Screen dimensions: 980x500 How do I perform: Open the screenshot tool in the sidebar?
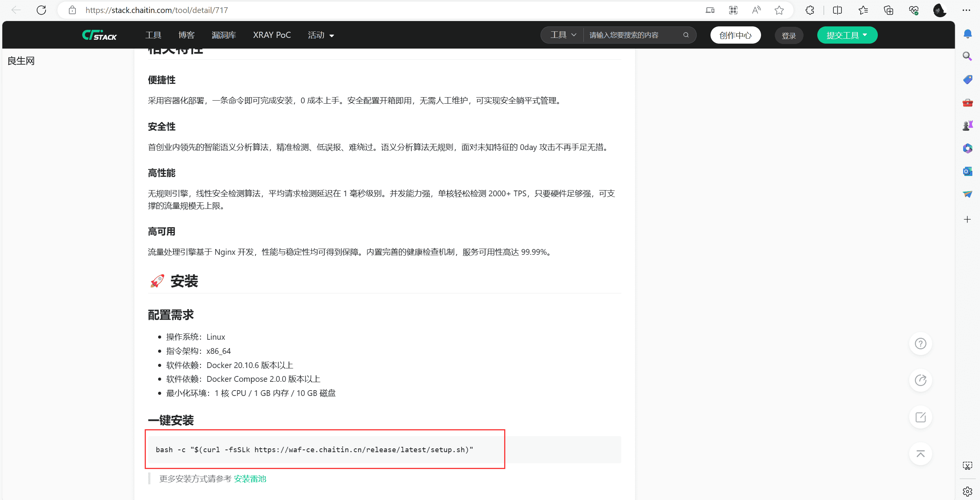968,465
